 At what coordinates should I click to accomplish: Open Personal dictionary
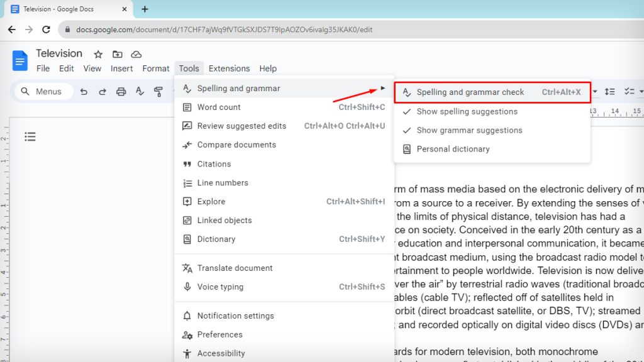[x=453, y=149]
